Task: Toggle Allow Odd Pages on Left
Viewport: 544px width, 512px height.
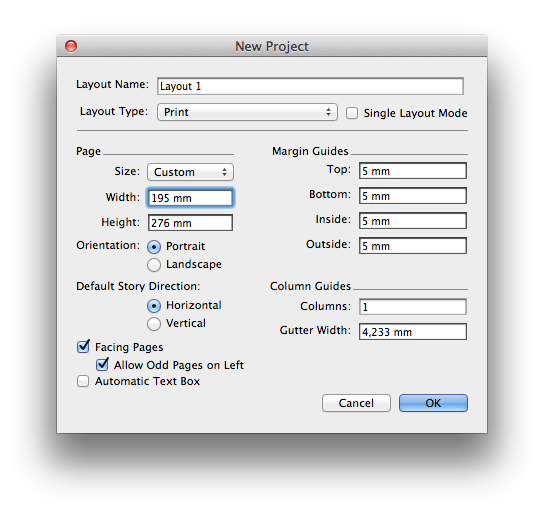Action: [x=102, y=364]
